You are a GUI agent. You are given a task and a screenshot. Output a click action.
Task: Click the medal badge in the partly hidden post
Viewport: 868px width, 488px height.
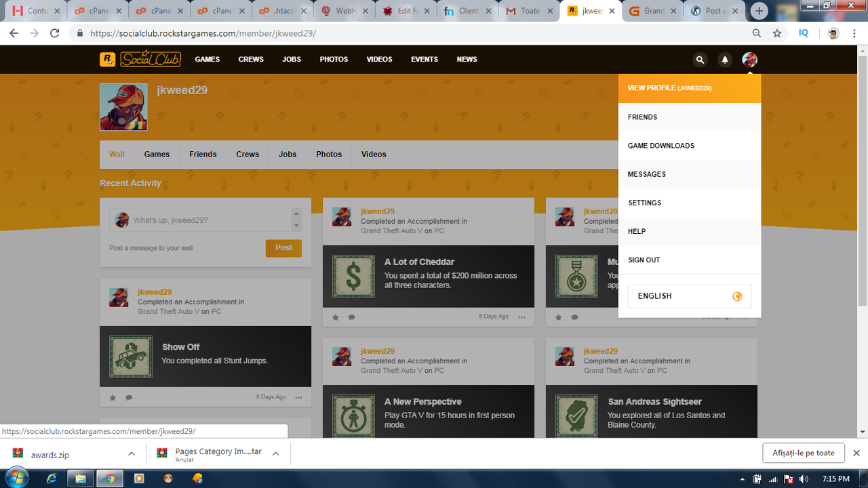pyautogui.click(x=576, y=276)
